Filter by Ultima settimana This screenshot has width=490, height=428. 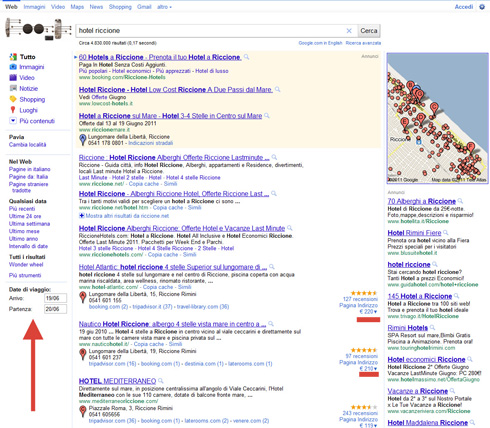tap(29, 224)
